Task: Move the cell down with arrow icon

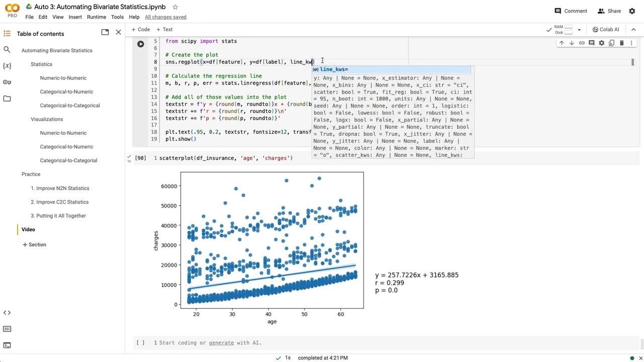Action: (572, 43)
